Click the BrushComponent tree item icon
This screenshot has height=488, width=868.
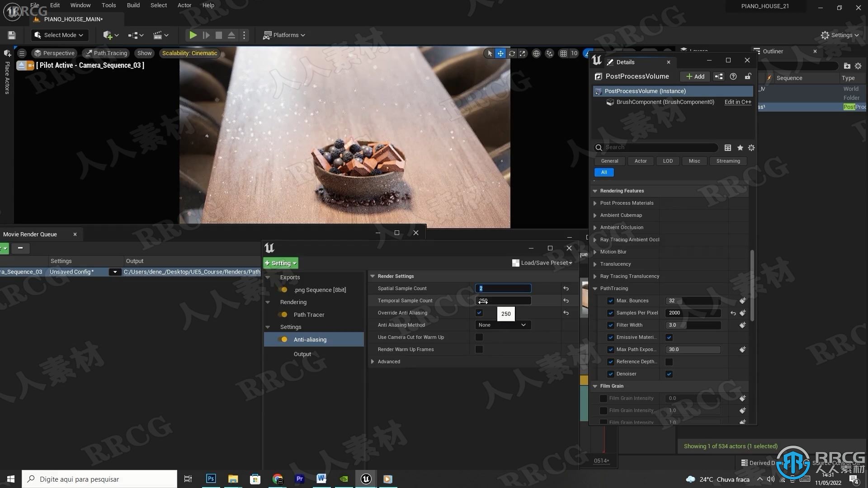610,102
